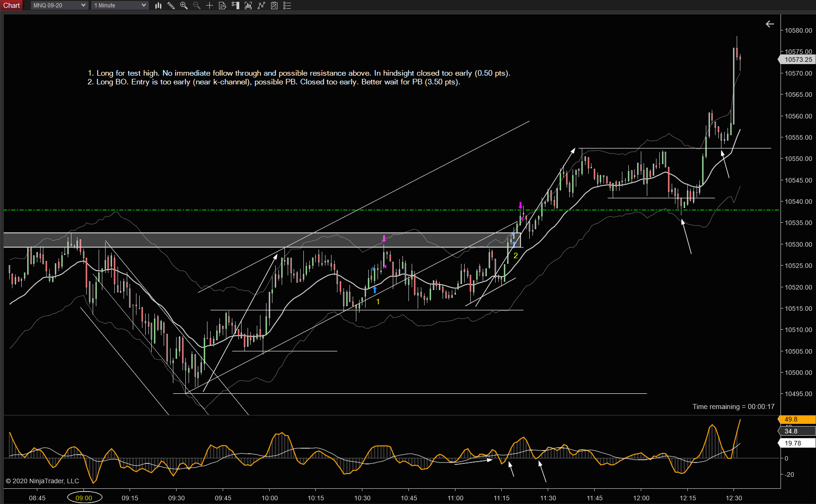Select the trade note line 1 text

pyautogui.click(x=299, y=73)
